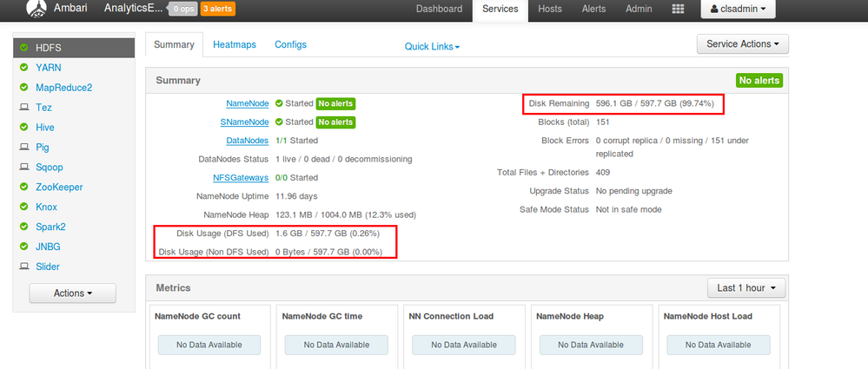Image resolution: width=868 pixels, height=369 pixels.
Task: Click the green check icon beside MapReduce2
Action: coord(23,88)
